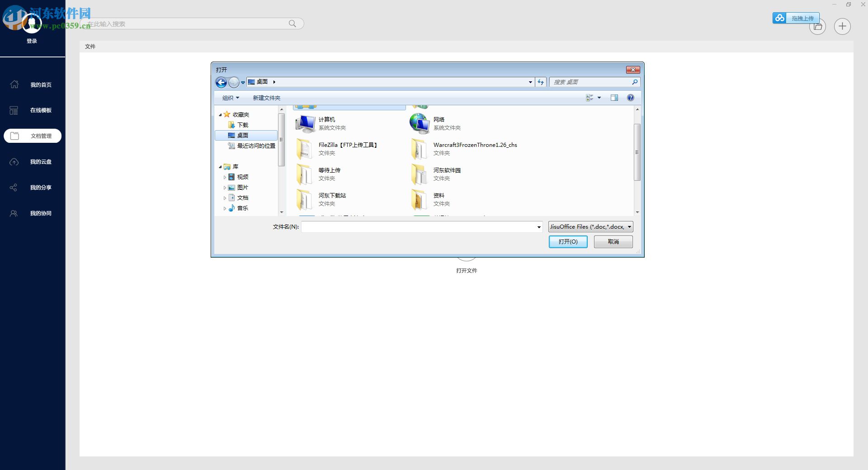Viewport: 868px width, 470px height.
Task: Open 我的云盘 cloud drive panel
Action: coord(14,161)
